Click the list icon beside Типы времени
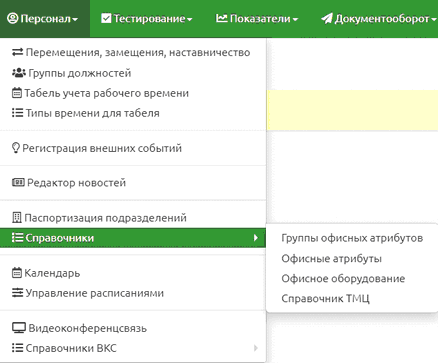Image resolution: width=438 pixels, height=363 pixels. click(x=17, y=113)
